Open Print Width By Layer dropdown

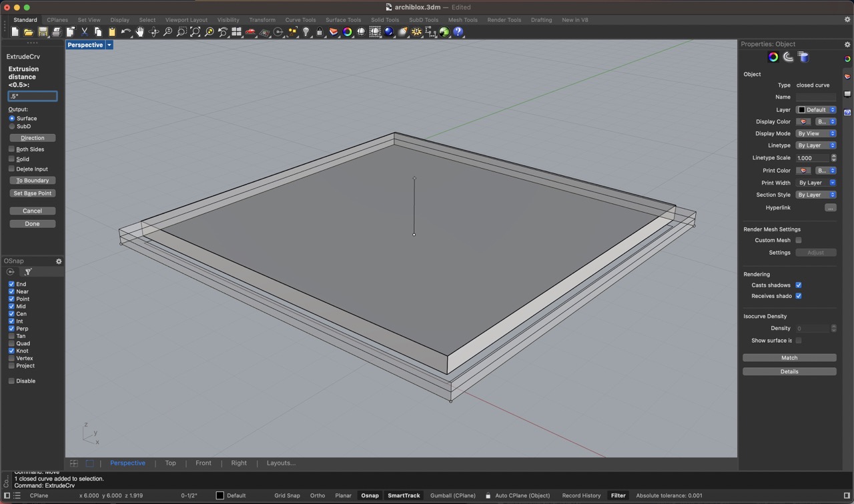click(816, 183)
